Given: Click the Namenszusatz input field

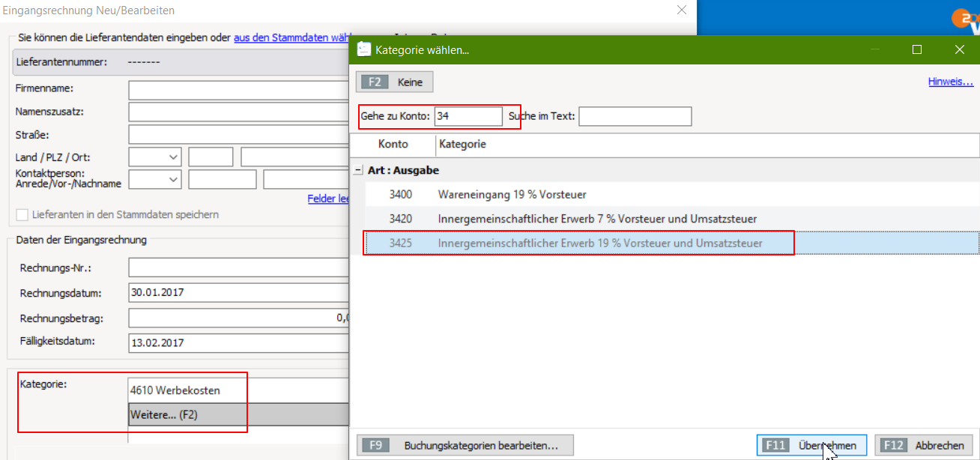Looking at the screenshot, I should coord(239,112).
